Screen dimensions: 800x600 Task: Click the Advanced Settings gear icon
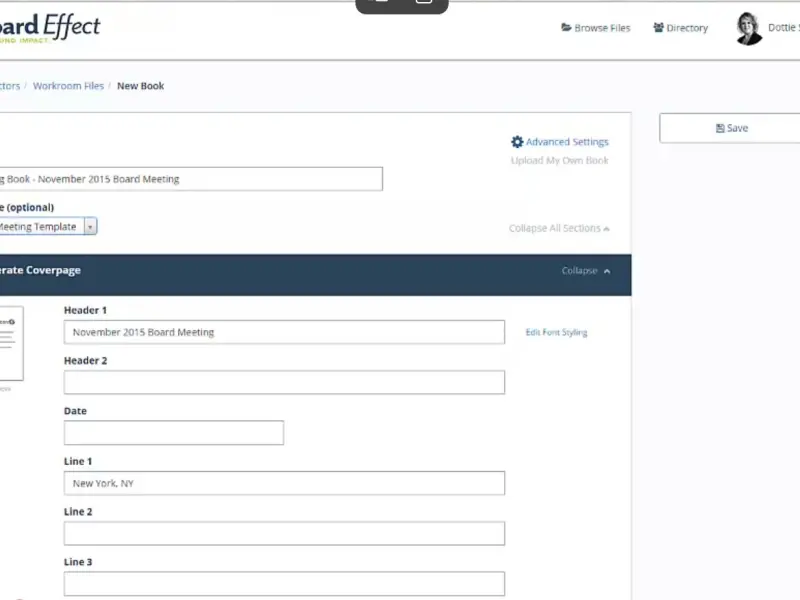click(x=517, y=142)
